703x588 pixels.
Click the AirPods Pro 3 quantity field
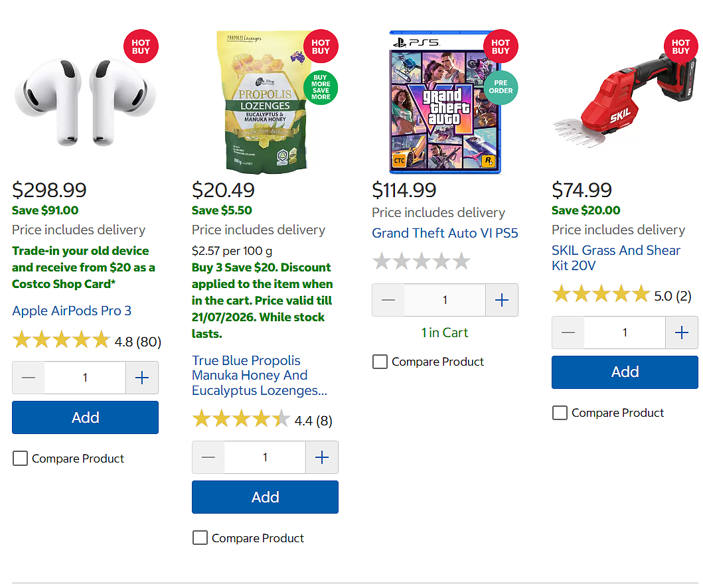click(x=85, y=378)
